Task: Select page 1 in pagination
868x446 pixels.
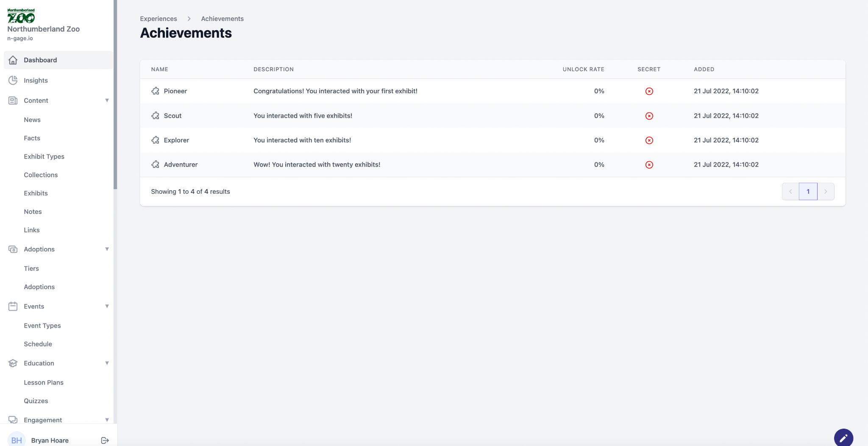Action: [x=808, y=192]
